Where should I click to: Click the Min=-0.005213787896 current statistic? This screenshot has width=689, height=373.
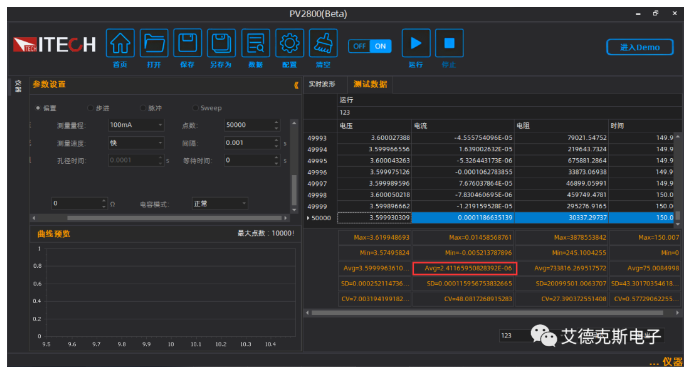(463, 253)
